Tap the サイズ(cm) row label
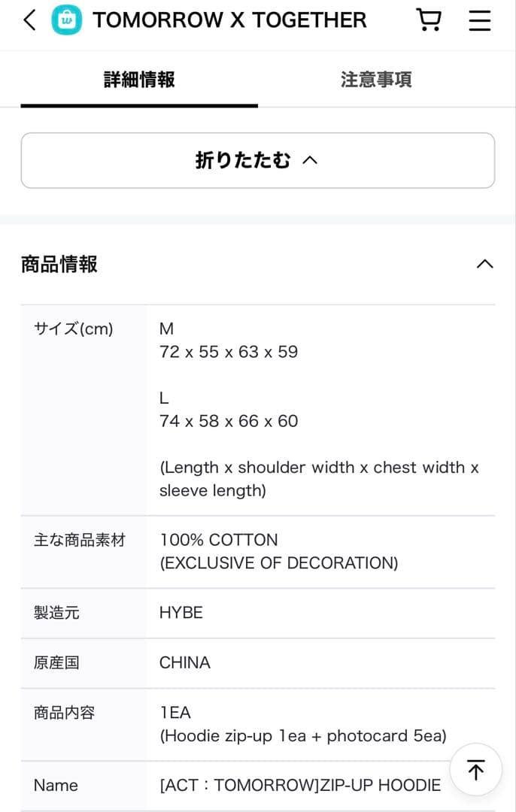Viewport: 516px width, 812px height. tap(74, 329)
